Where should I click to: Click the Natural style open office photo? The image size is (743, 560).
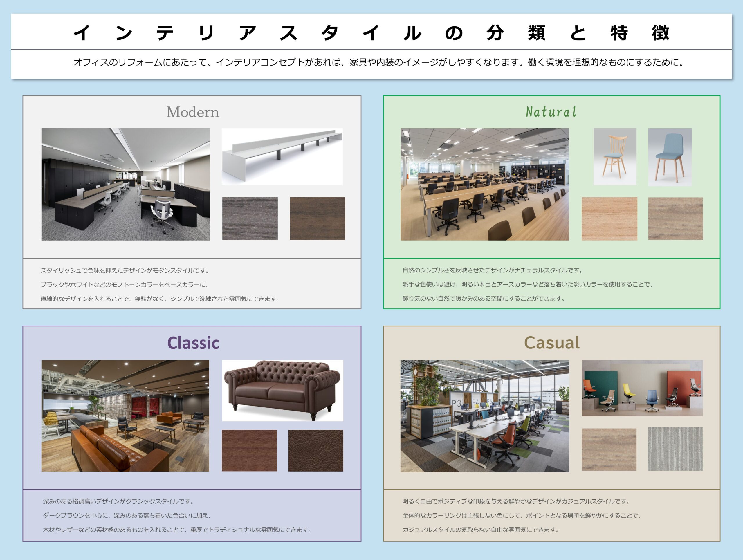coord(484,184)
